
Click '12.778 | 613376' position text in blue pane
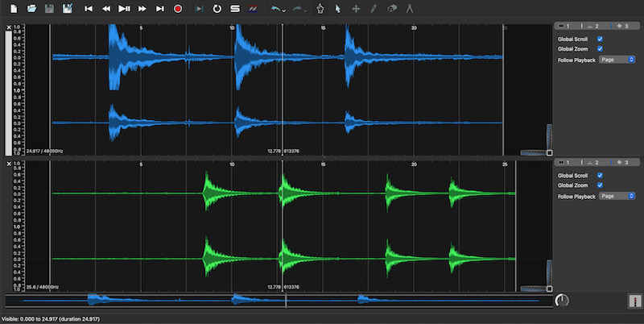[283, 151]
